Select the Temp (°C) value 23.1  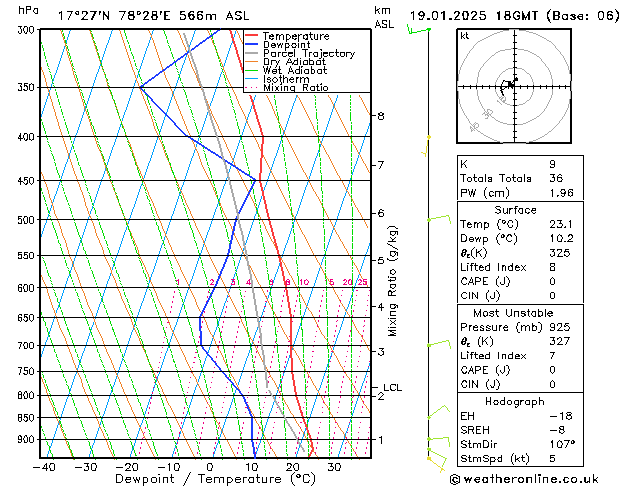pyautogui.click(x=561, y=224)
